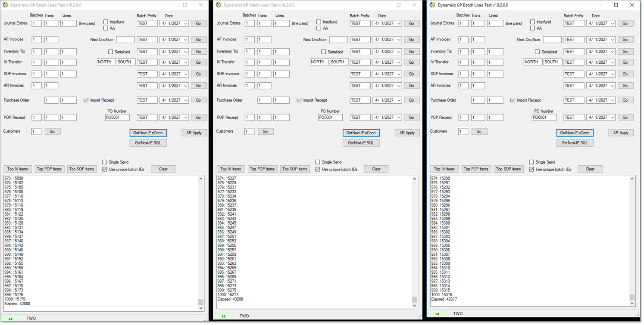Clear the log in the left window

coord(163,169)
